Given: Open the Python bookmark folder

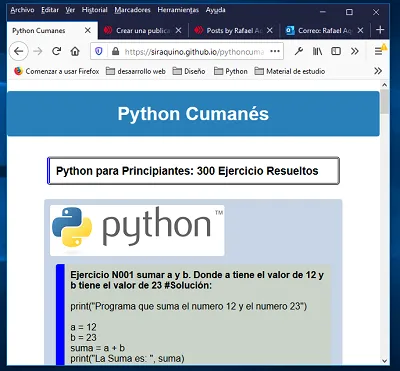Looking at the screenshot, I should tap(231, 71).
